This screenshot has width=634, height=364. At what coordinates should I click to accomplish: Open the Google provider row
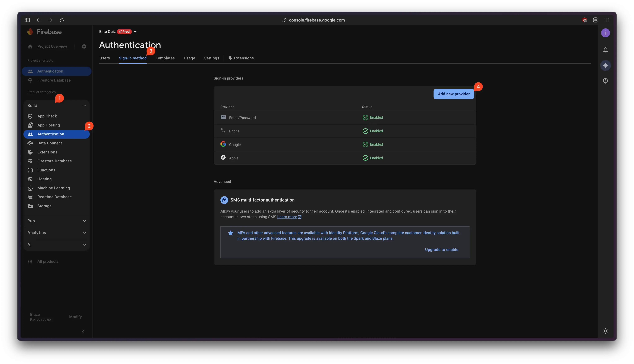[x=345, y=145]
